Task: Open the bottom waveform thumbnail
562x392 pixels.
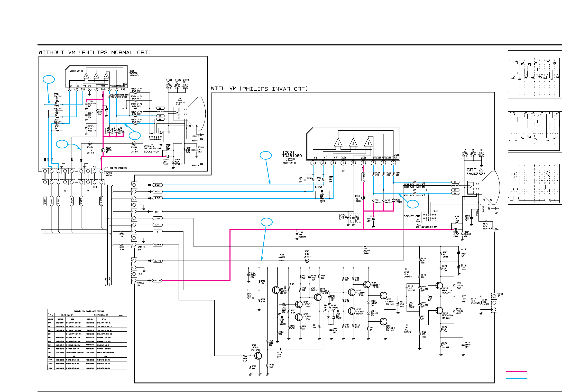Action: click(x=535, y=180)
